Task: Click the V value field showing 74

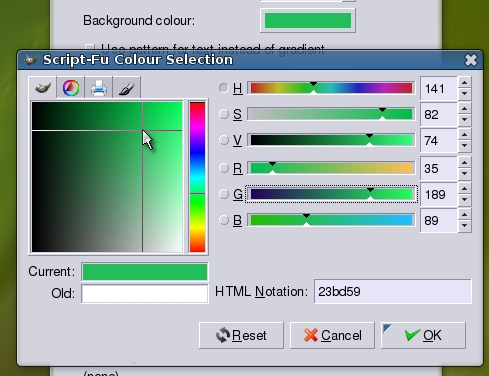Action: pyautogui.click(x=439, y=140)
